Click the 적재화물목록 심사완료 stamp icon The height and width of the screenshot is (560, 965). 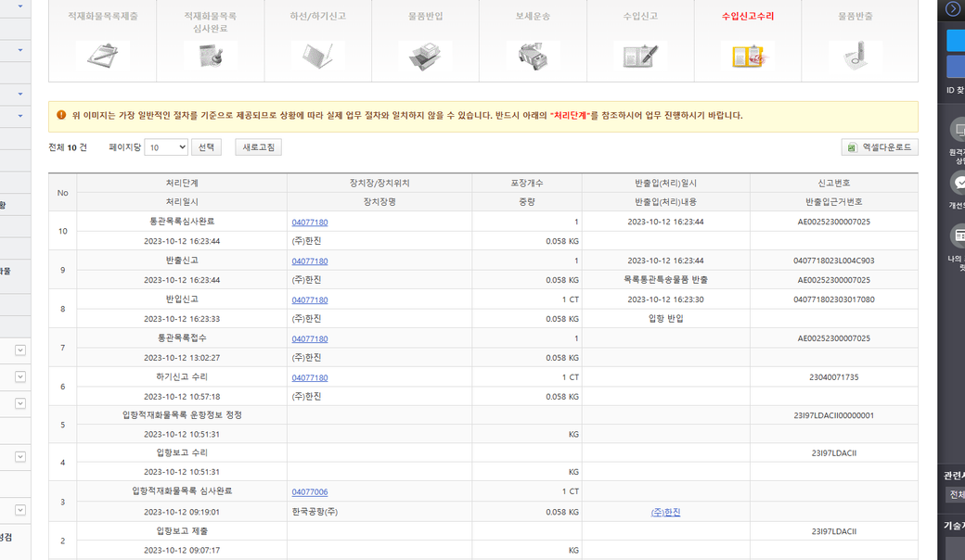tap(210, 56)
